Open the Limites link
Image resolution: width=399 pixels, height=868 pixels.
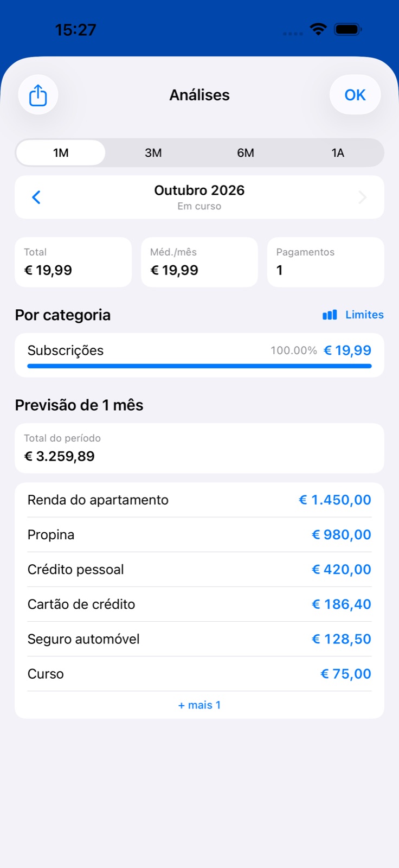364,315
